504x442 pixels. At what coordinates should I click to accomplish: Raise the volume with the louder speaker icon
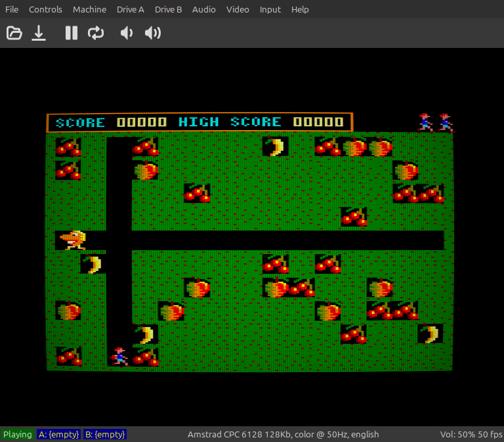coord(153,33)
